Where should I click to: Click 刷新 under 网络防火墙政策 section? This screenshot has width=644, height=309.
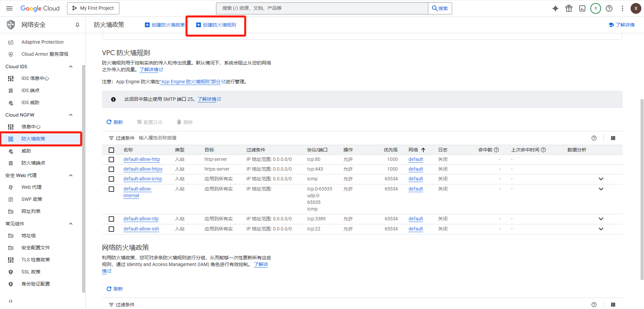point(115,289)
